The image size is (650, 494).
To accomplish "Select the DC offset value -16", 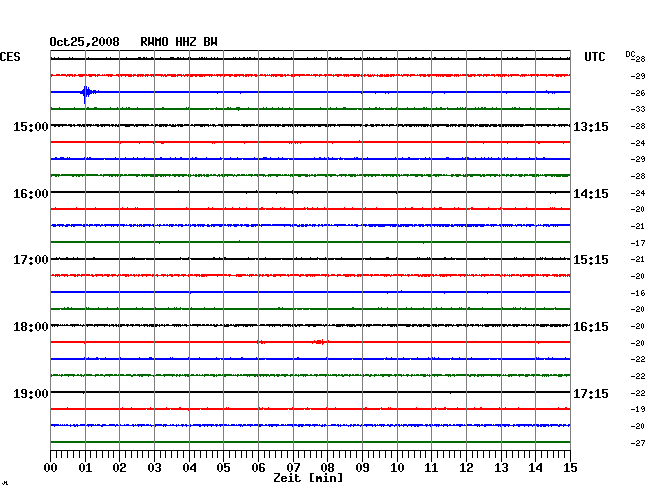I will [638, 293].
